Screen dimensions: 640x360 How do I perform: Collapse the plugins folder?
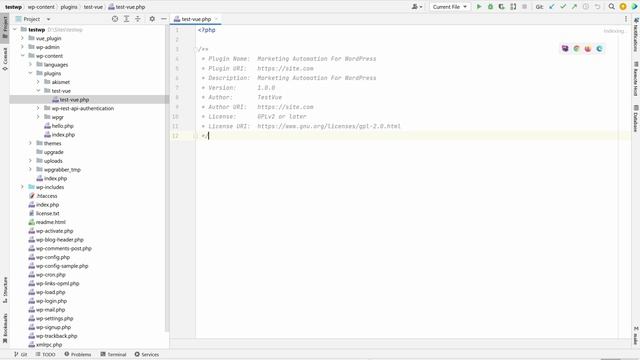[30, 73]
